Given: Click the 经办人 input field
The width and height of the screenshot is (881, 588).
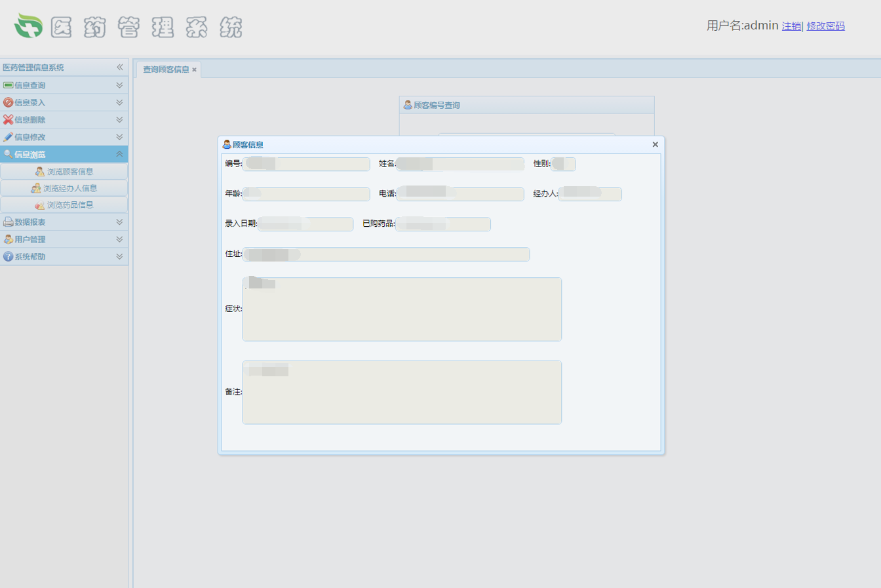Looking at the screenshot, I should 590,194.
